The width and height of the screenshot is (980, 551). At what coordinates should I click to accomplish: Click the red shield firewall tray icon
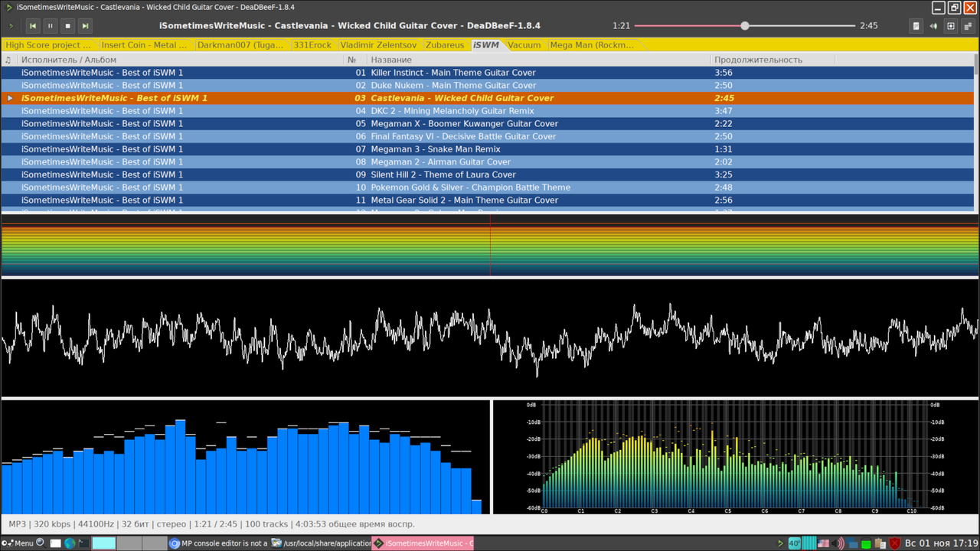[x=893, y=543]
